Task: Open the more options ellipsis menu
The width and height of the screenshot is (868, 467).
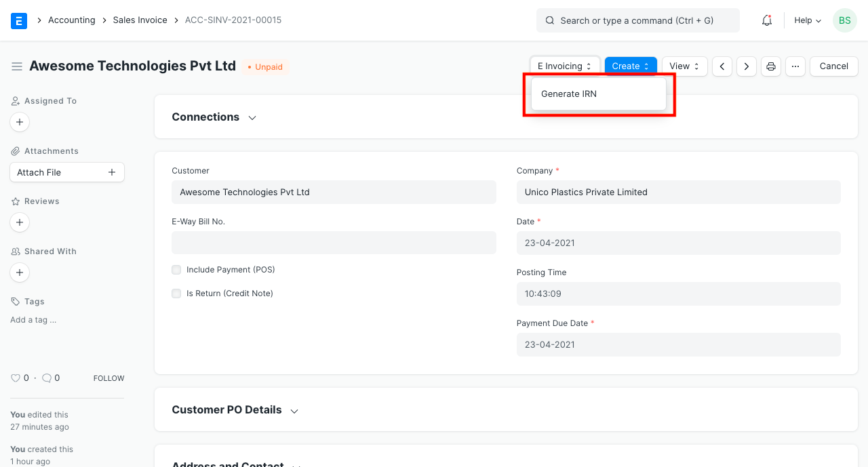Action: [x=795, y=66]
